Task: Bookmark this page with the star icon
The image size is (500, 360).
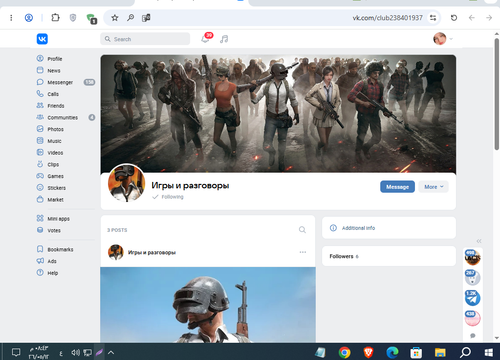Action: coord(115,18)
